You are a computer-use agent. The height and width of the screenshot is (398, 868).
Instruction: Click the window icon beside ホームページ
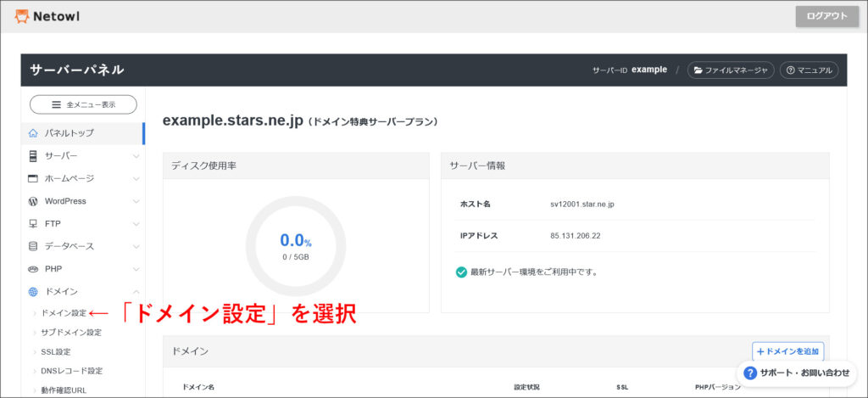pos(33,178)
